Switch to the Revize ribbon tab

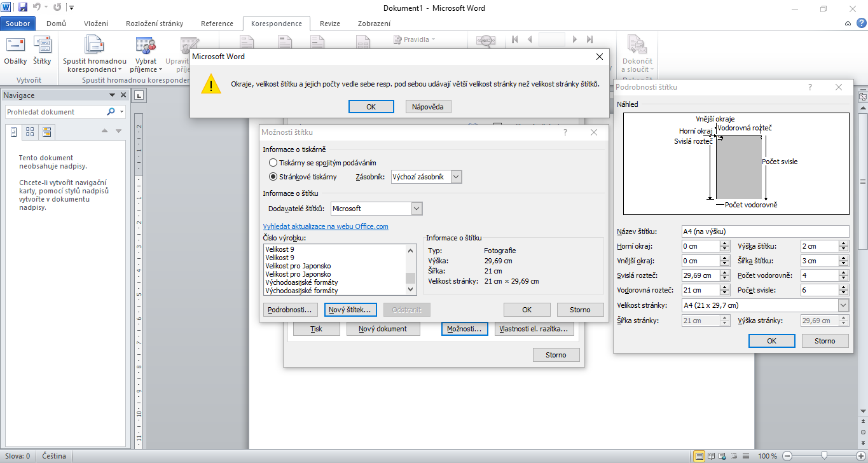[329, 24]
